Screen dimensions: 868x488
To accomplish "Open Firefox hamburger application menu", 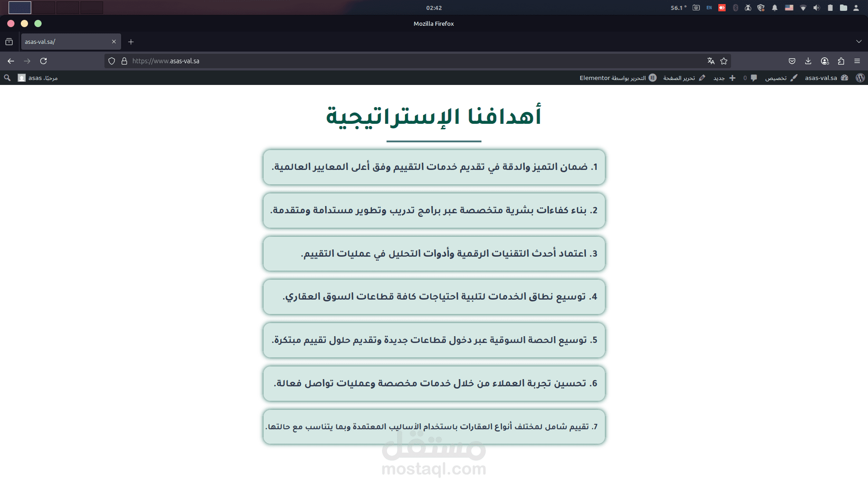I will tap(857, 61).
